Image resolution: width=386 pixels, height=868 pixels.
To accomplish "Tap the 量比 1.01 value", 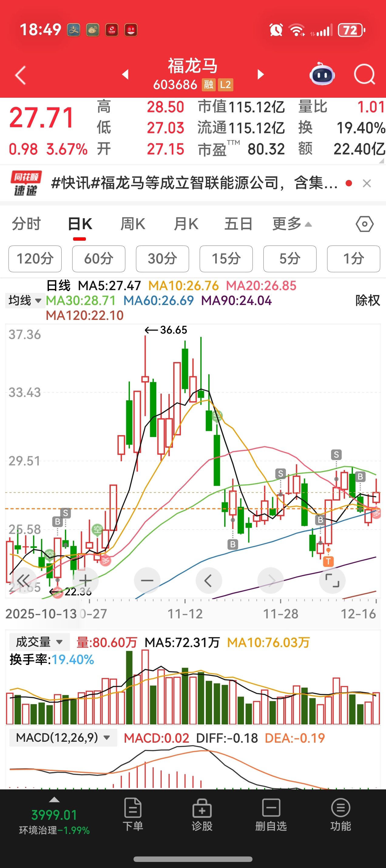I will tap(341, 107).
